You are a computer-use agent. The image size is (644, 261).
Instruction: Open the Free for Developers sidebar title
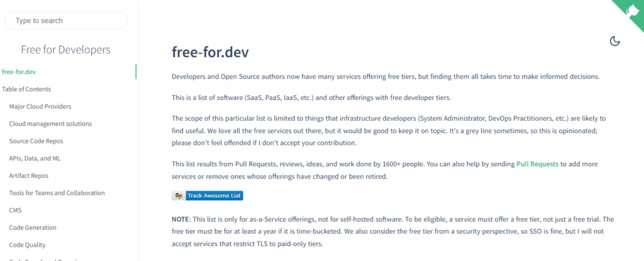point(65,50)
